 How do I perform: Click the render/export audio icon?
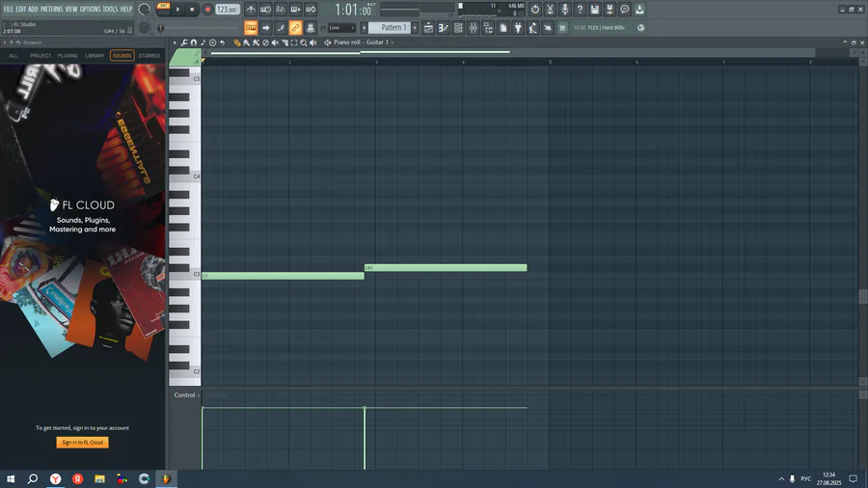pyautogui.click(x=610, y=10)
